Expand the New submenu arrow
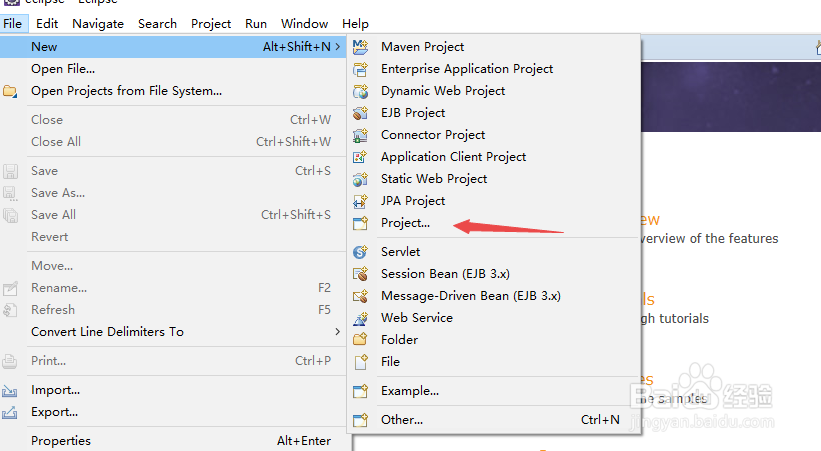Viewport: 821px width, 451px height. click(338, 47)
